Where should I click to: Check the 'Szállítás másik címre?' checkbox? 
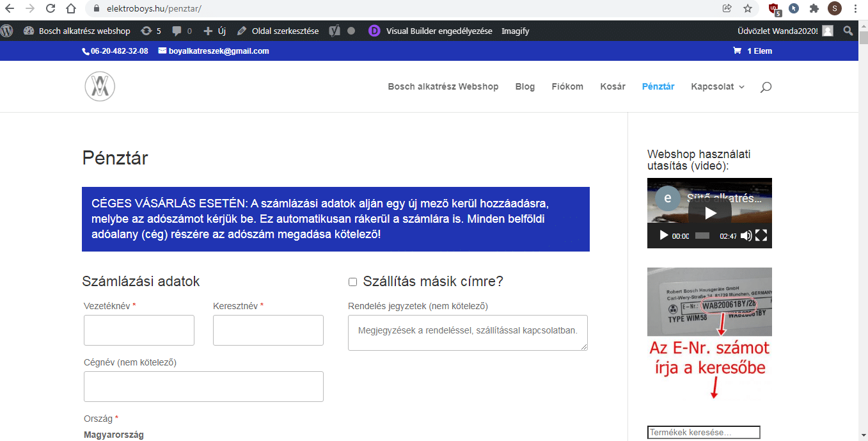click(352, 282)
